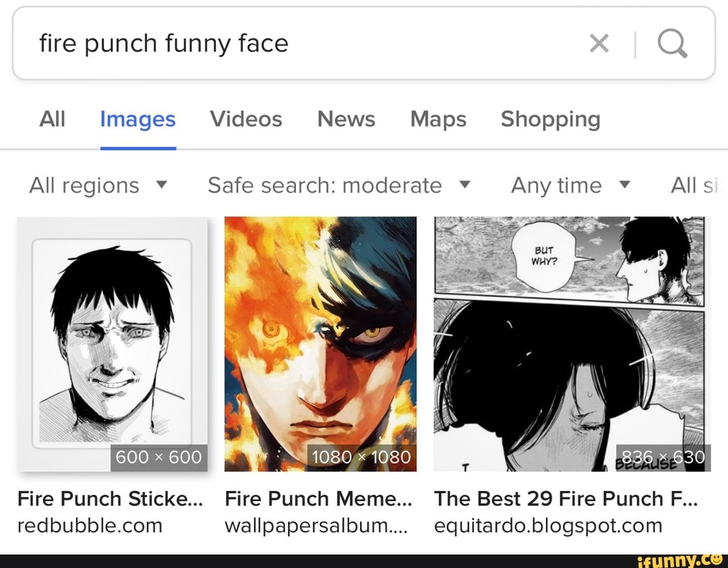Open the All regions dropdown
This screenshot has width=728, height=568.
point(98,185)
